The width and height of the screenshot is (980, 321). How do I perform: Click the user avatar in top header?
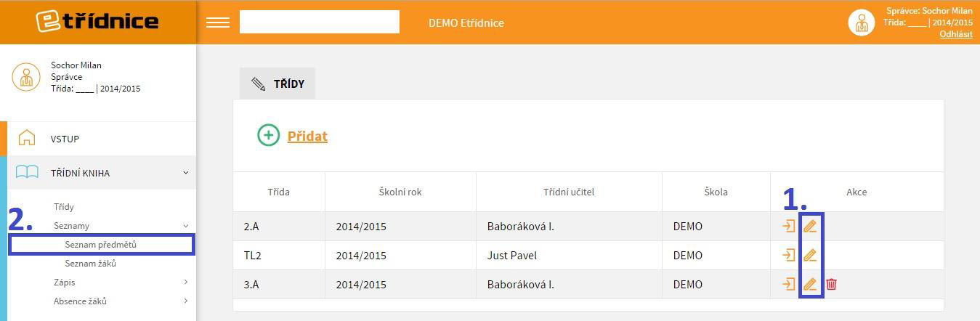click(x=862, y=23)
